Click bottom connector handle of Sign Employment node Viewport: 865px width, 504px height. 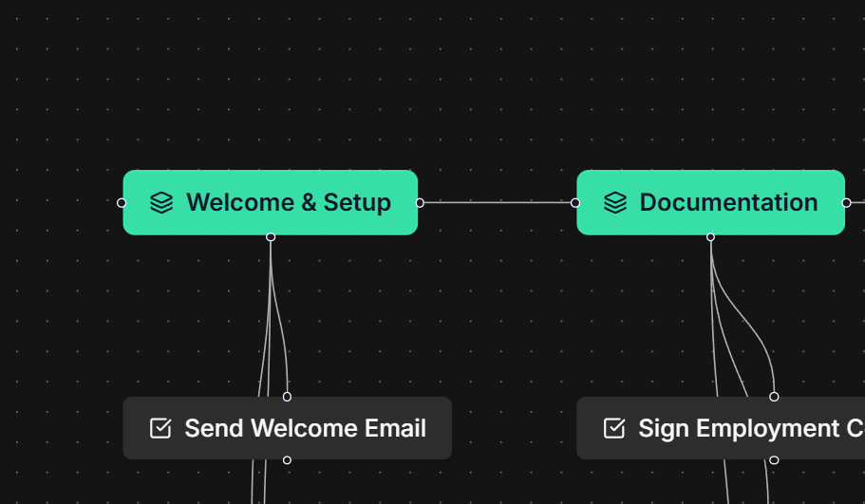pos(774,460)
